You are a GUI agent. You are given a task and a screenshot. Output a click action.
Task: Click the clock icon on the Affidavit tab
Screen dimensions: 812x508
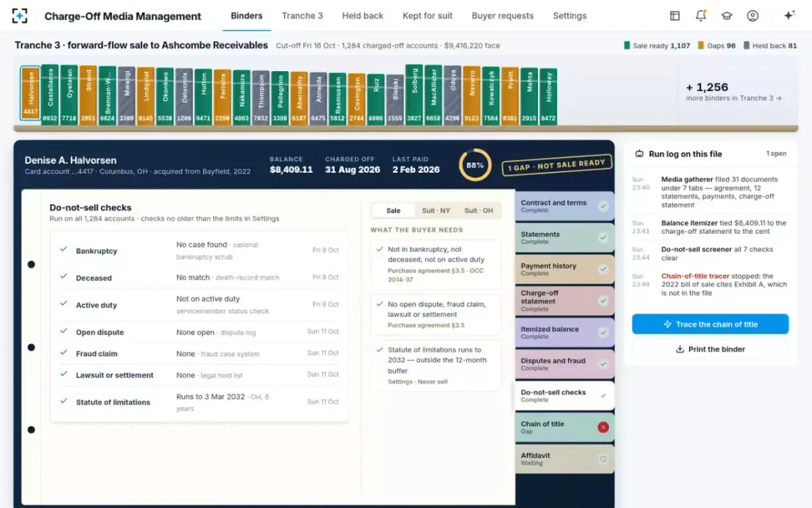tap(603, 459)
